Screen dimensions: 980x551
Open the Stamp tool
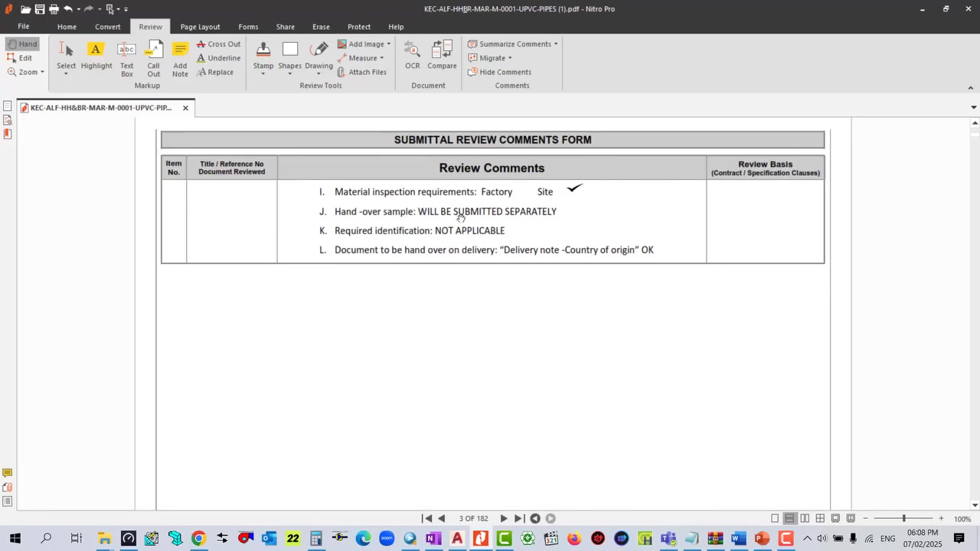(263, 57)
